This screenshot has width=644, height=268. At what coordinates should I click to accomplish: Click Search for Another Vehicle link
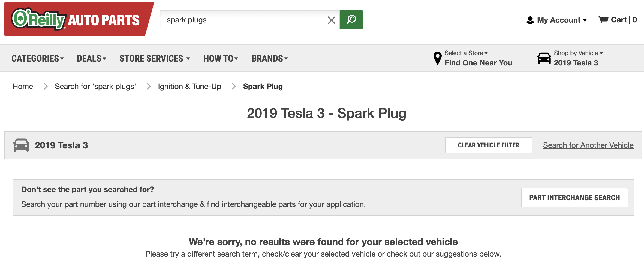point(588,145)
